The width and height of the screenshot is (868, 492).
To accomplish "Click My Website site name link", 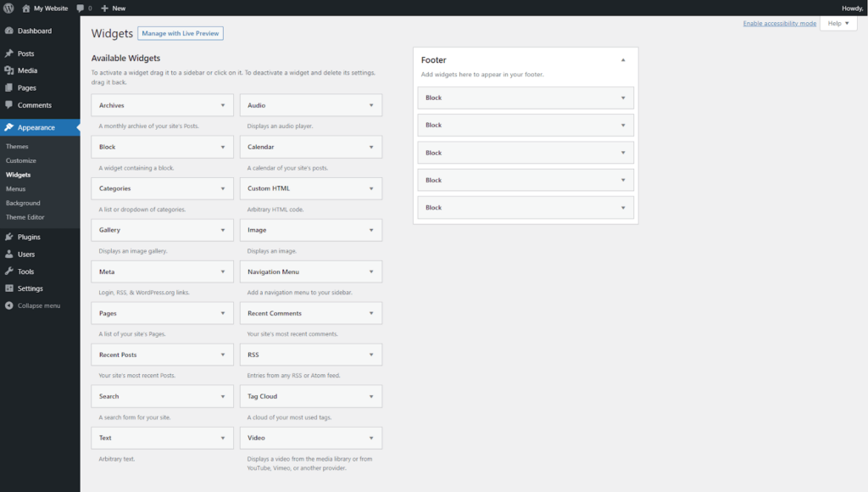I will point(51,8).
